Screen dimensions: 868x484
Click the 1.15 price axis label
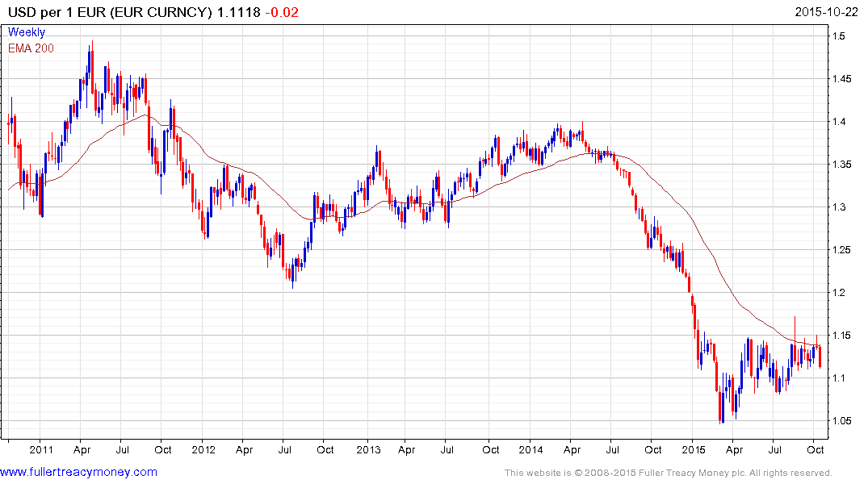click(842, 336)
